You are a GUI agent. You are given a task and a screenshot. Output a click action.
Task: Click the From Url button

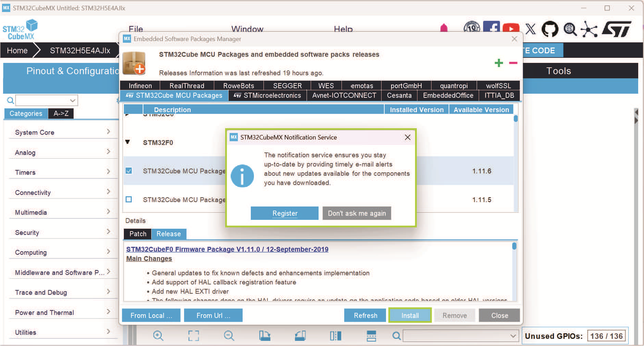[x=213, y=315]
